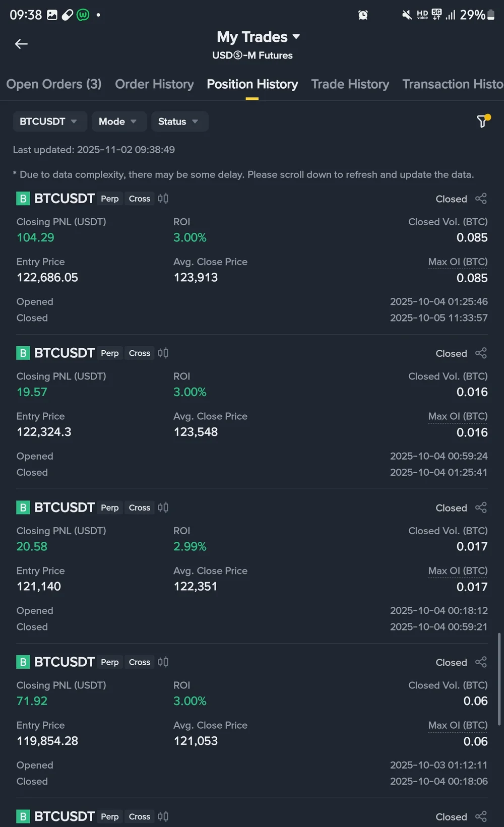The height and width of the screenshot is (827, 504).
Task: Open the Status filter dropdown
Action: 179,121
